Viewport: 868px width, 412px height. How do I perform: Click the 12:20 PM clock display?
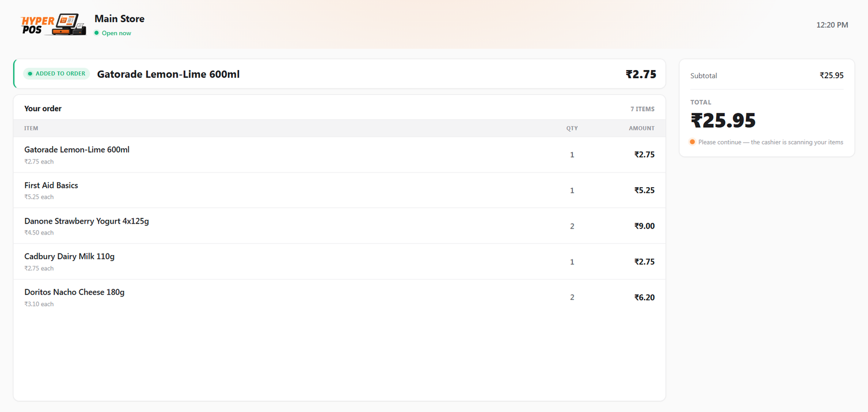click(x=832, y=25)
